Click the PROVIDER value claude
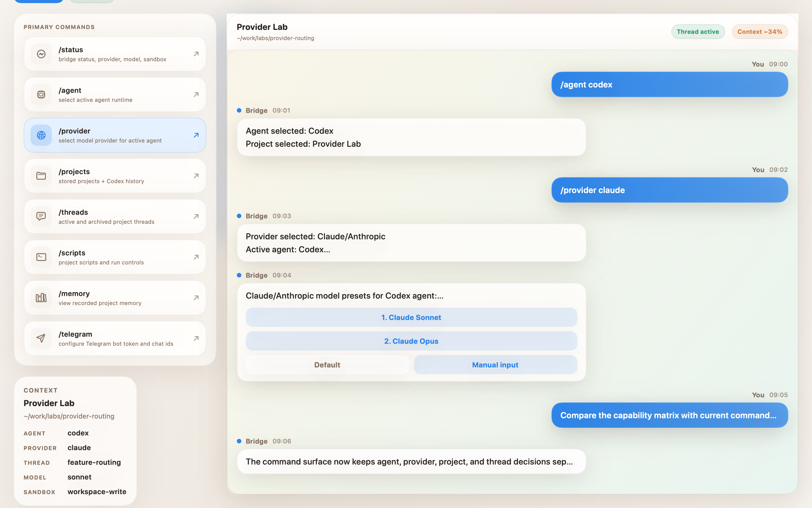The height and width of the screenshot is (508, 812). pos(79,448)
